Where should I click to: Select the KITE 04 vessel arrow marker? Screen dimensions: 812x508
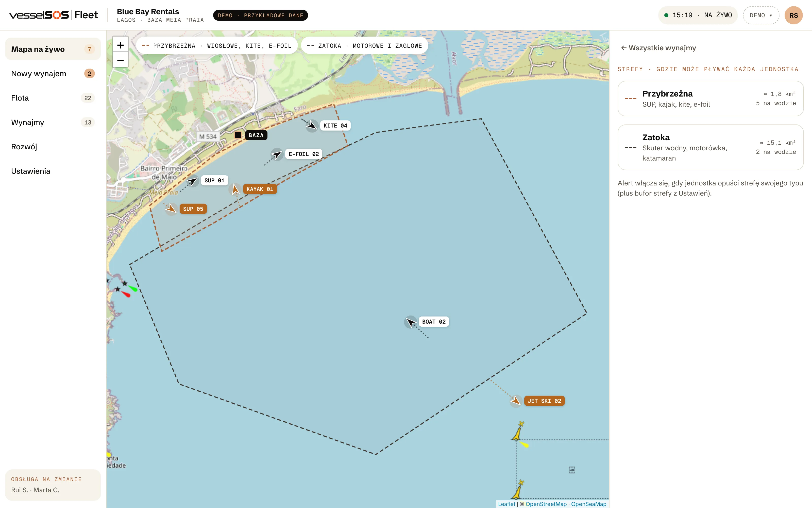click(x=312, y=126)
